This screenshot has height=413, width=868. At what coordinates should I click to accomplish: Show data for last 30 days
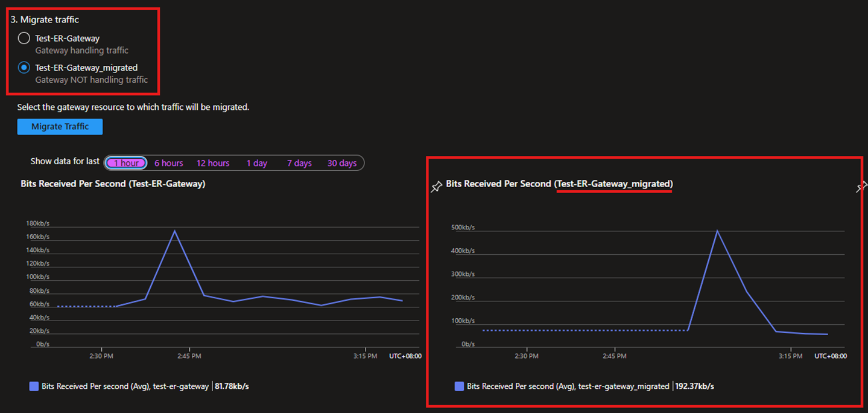click(x=342, y=163)
